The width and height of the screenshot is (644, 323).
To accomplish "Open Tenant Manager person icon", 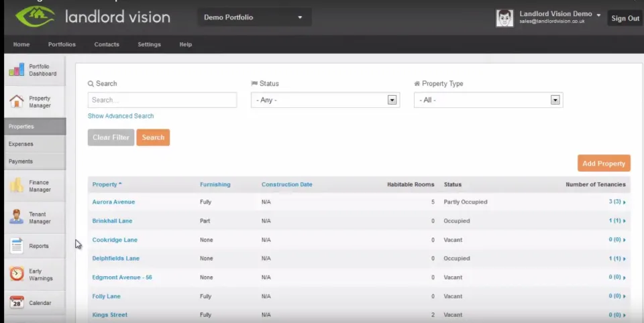I will (16, 217).
